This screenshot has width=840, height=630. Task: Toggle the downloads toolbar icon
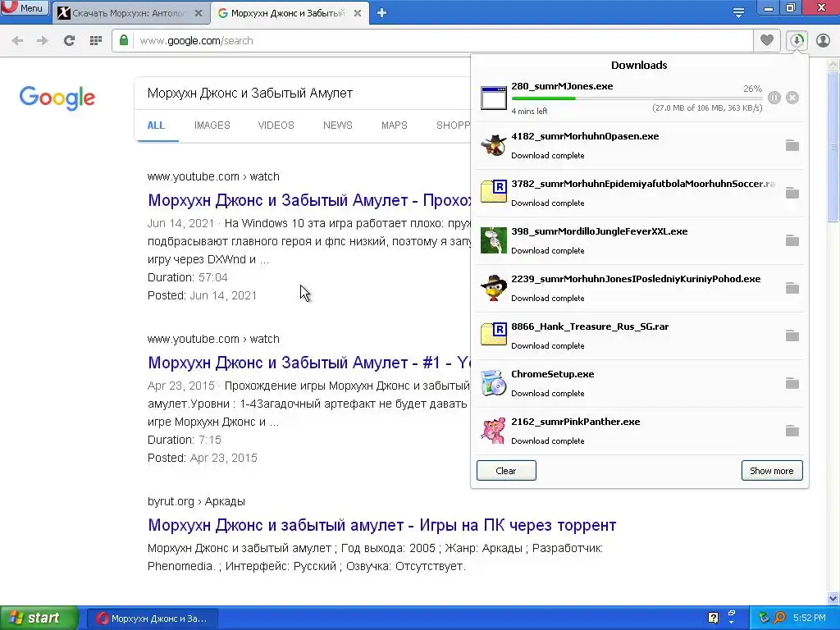[x=797, y=41]
